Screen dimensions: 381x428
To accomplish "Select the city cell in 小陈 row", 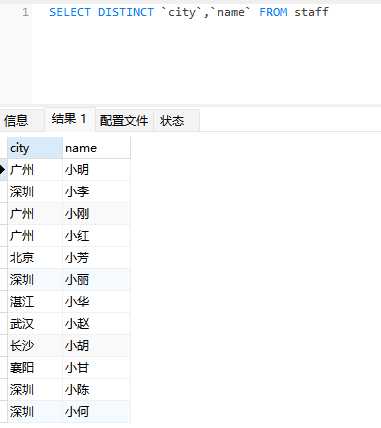I will [x=35, y=390].
